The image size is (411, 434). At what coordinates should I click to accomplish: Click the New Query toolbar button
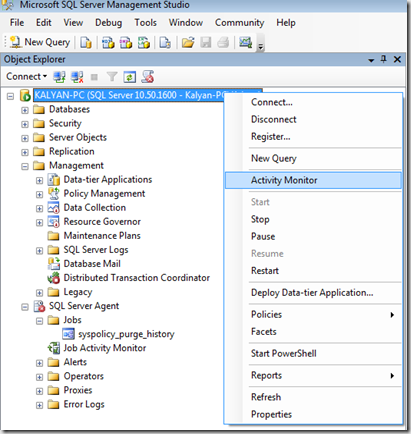(40, 42)
